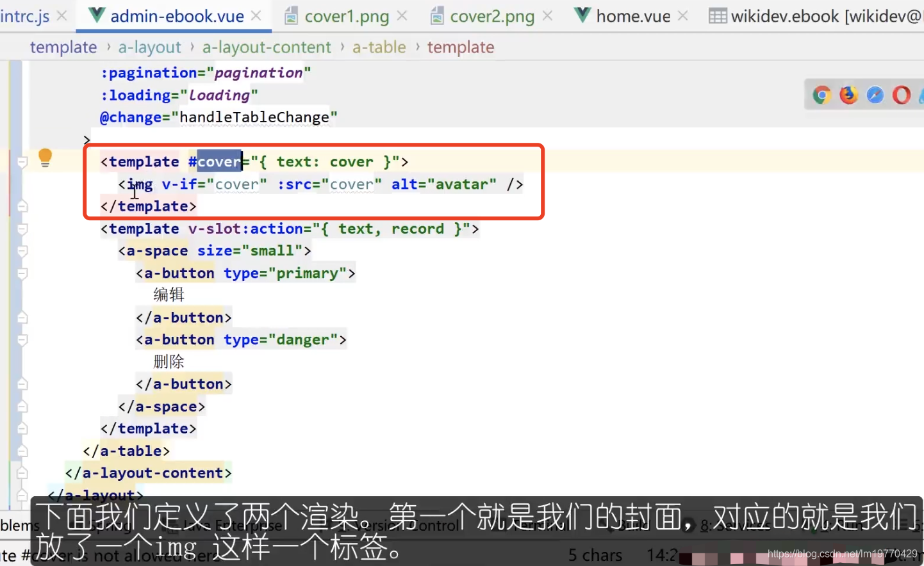Collapse the a-space fold marker
The height and width of the screenshot is (566, 924).
(x=22, y=251)
